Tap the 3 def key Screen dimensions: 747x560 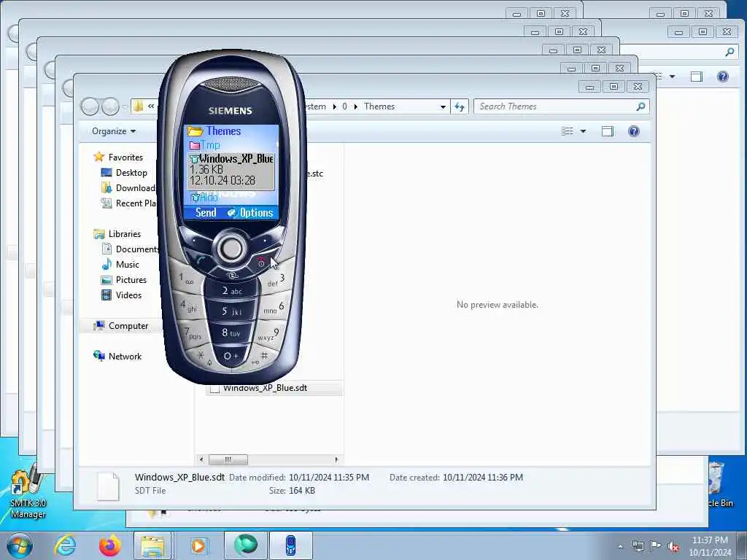(x=275, y=281)
